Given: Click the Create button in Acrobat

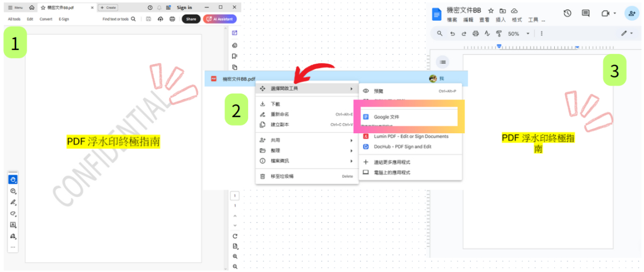Looking at the screenshot, I should (108, 8).
